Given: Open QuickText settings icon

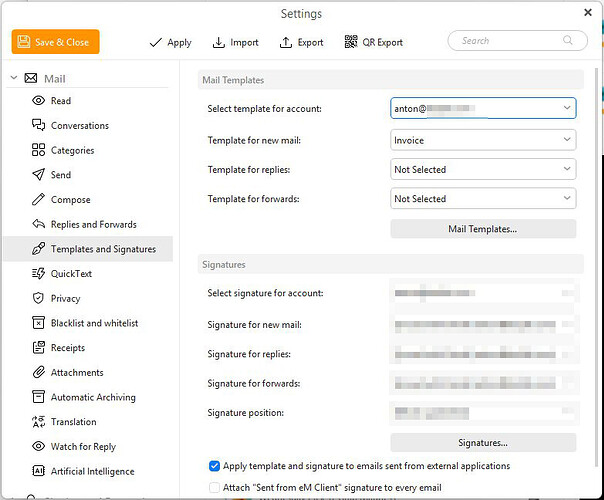Looking at the screenshot, I should click(x=39, y=274).
